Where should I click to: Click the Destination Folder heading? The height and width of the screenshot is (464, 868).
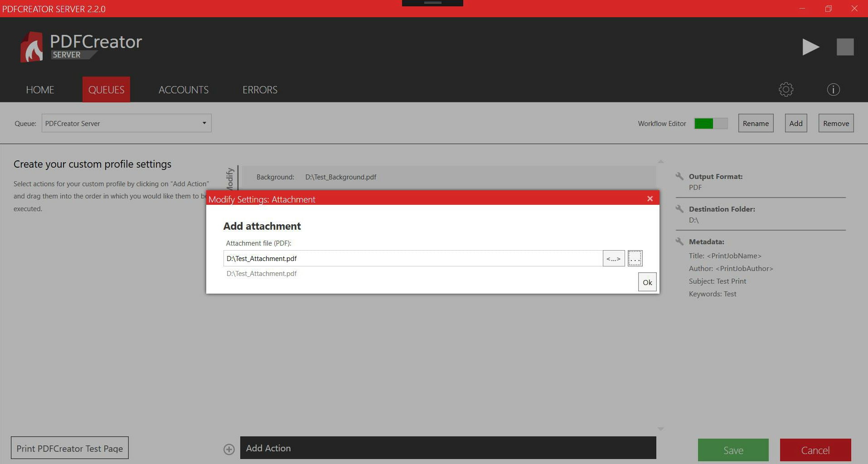click(x=722, y=209)
